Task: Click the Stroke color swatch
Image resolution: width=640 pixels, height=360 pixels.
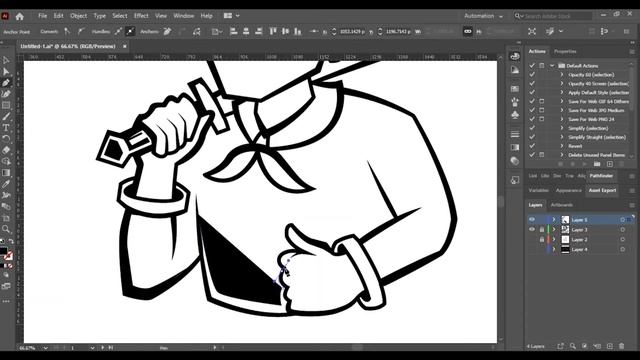Action: [x=9, y=256]
